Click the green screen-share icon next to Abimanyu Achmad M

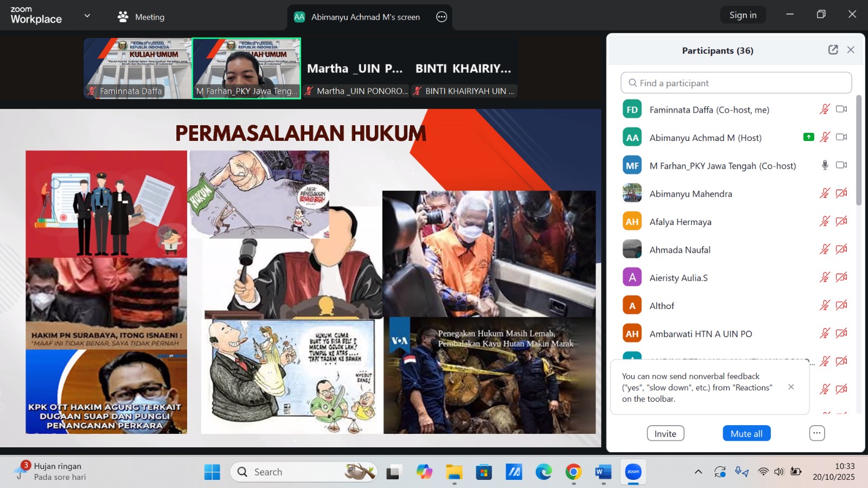tap(808, 137)
